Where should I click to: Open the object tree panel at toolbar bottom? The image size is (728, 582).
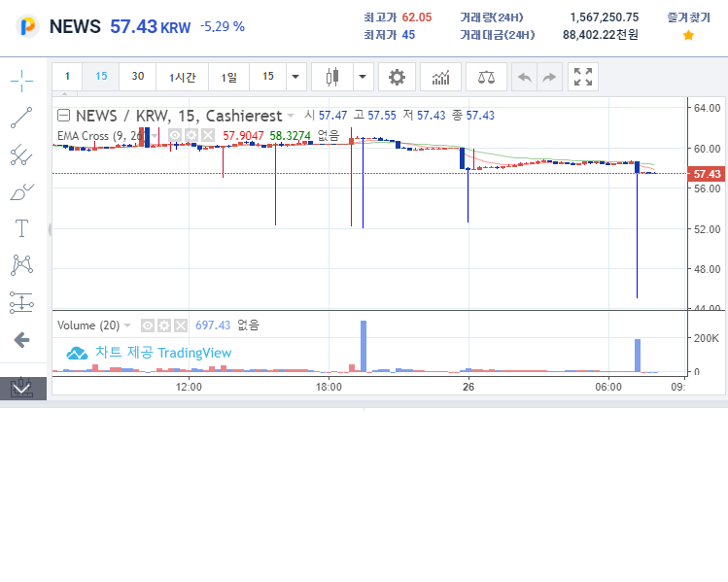pyautogui.click(x=22, y=389)
